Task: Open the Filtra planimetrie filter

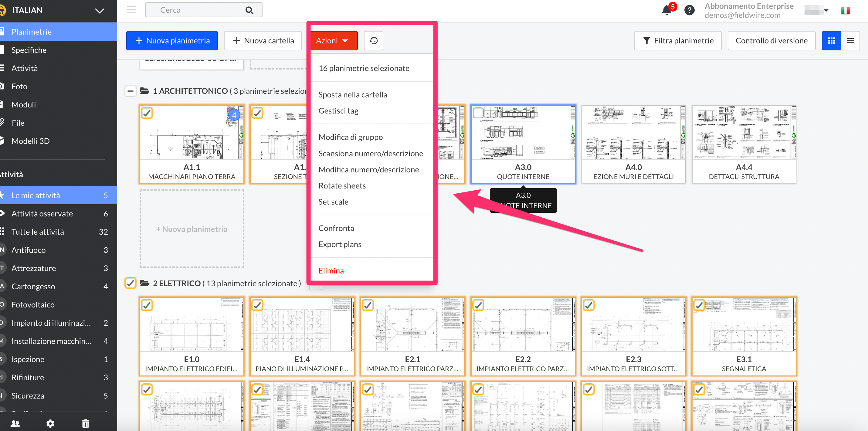Action: click(x=677, y=41)
